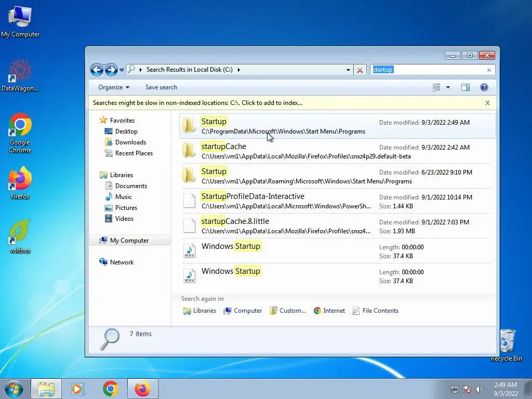Change view icon in toolbar
The image size is (532, 399).
(436, 87)
